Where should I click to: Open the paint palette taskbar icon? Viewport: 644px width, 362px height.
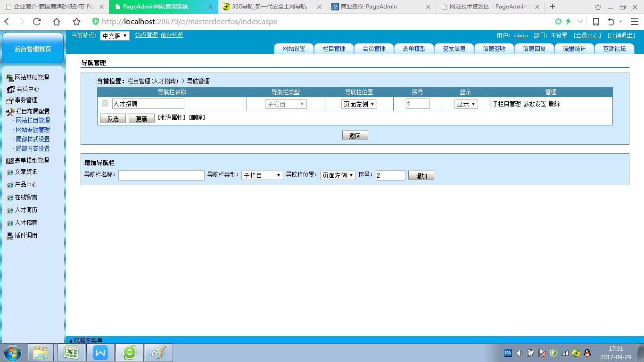click(158, 353)
